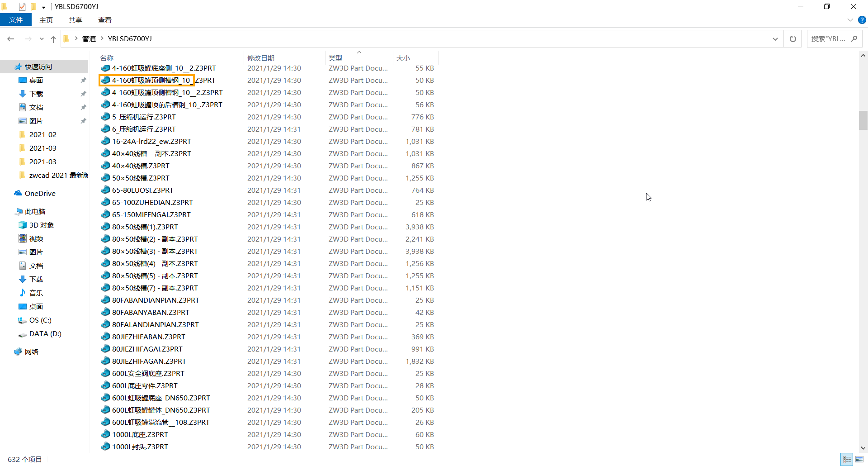Sort files by 修改日期 column header

click(x=261, y=58)
